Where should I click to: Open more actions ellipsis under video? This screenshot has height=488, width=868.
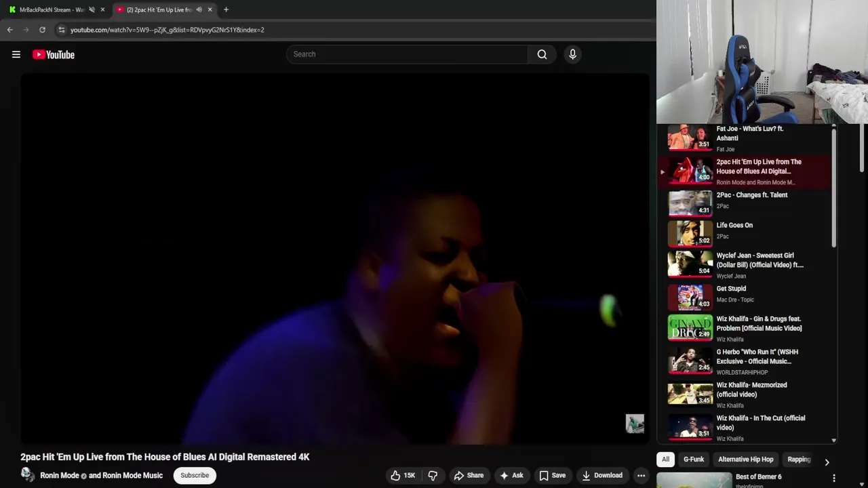pyautogui.click(x=641, y=475)
